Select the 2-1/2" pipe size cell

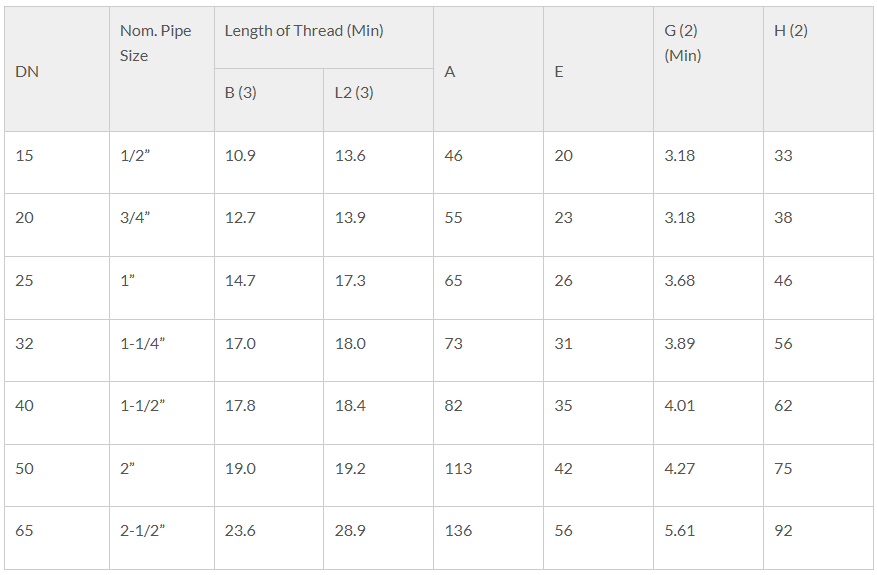162,539
